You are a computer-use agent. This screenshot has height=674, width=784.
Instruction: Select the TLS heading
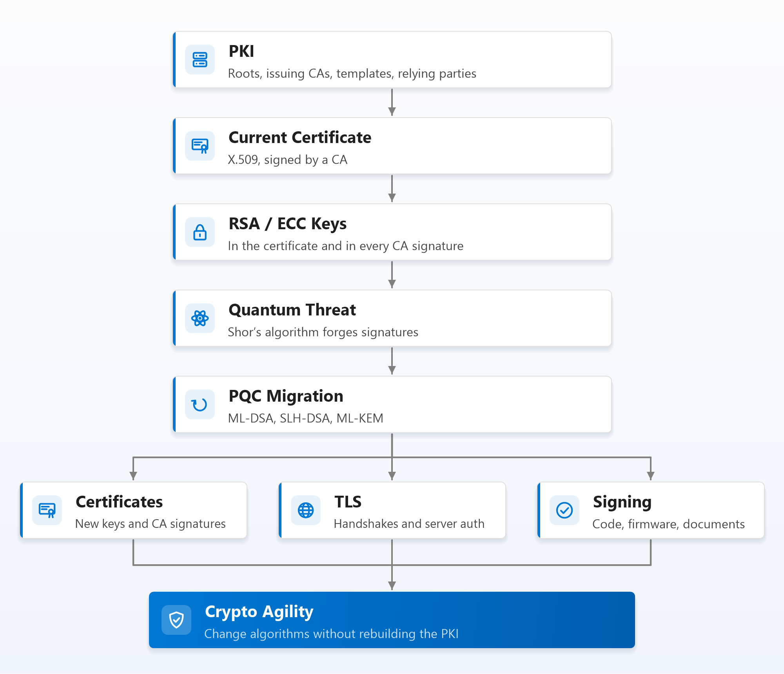pos(348,502)
